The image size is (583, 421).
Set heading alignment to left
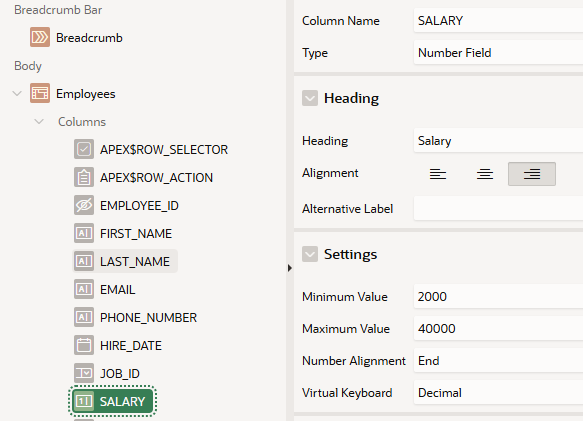(438, 174)
